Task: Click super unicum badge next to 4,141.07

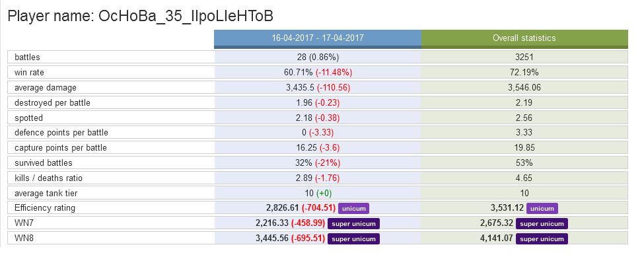Action: (x=542, y=238)
